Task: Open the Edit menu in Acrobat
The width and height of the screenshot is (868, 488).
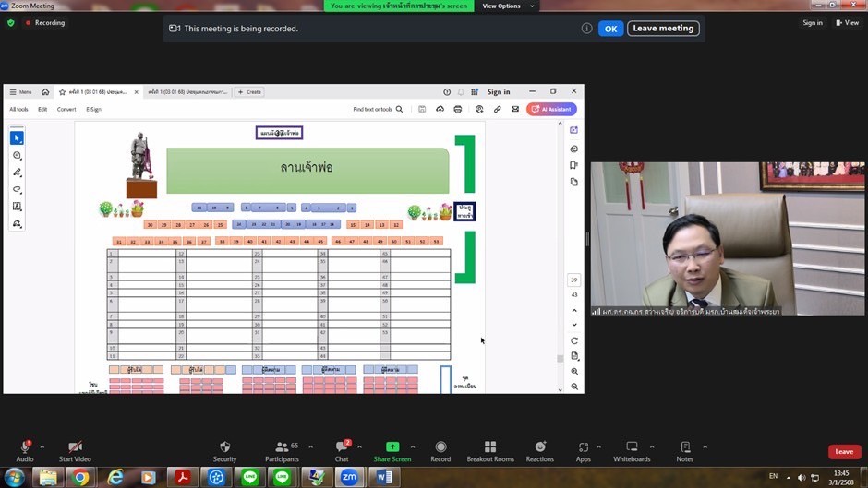Action: [42, 109]
